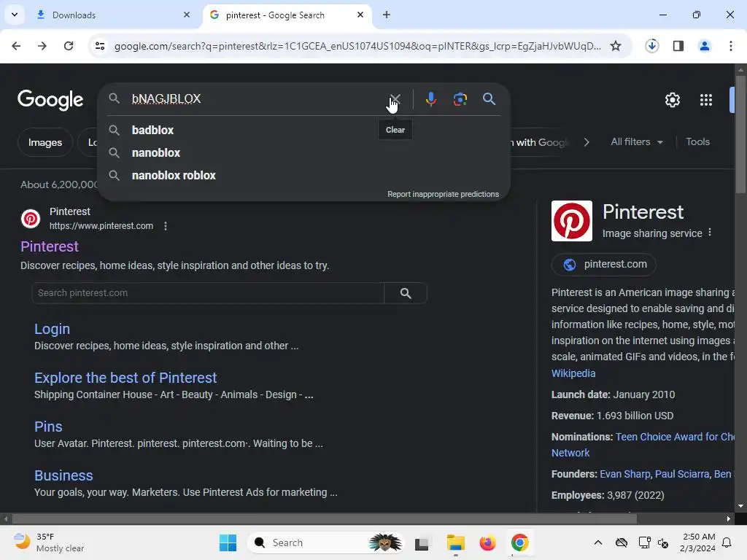This screenshot has height=560, width=747.
Task: Open Chrome profile avatar
Action: [704, 46]
